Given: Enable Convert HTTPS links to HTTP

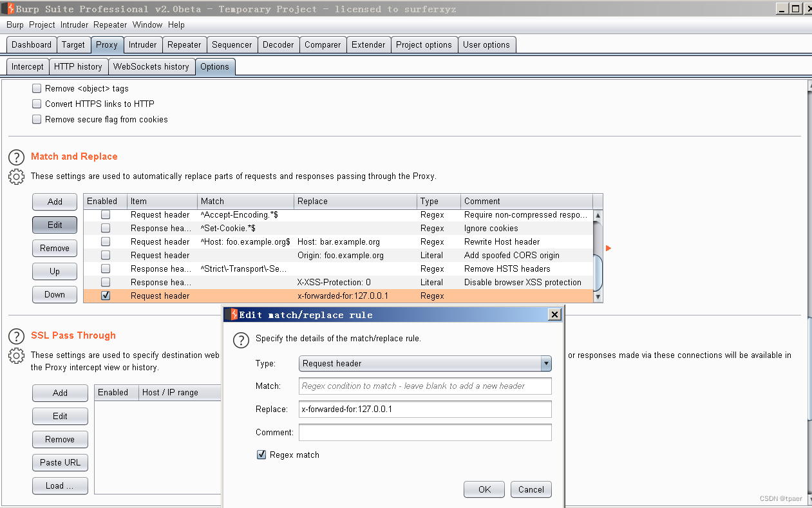Looking at the screenshot, I should click(x=37, y=104).
